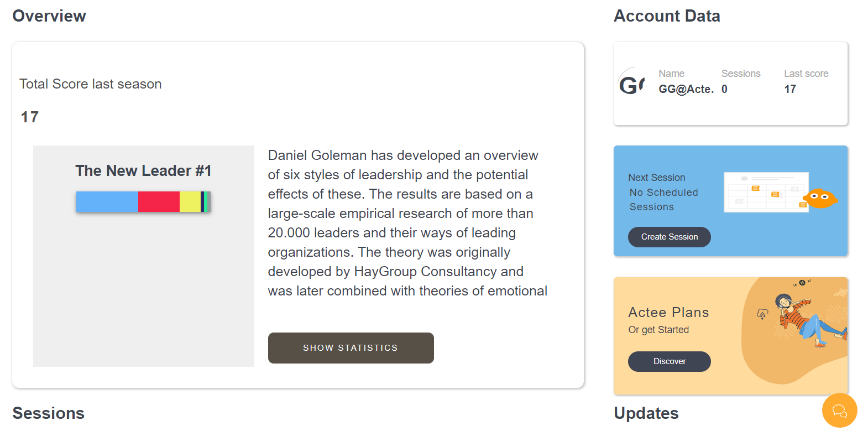Click the Actee Plans heading
This screenshot has height=436, width=868.
click(668, 312)
